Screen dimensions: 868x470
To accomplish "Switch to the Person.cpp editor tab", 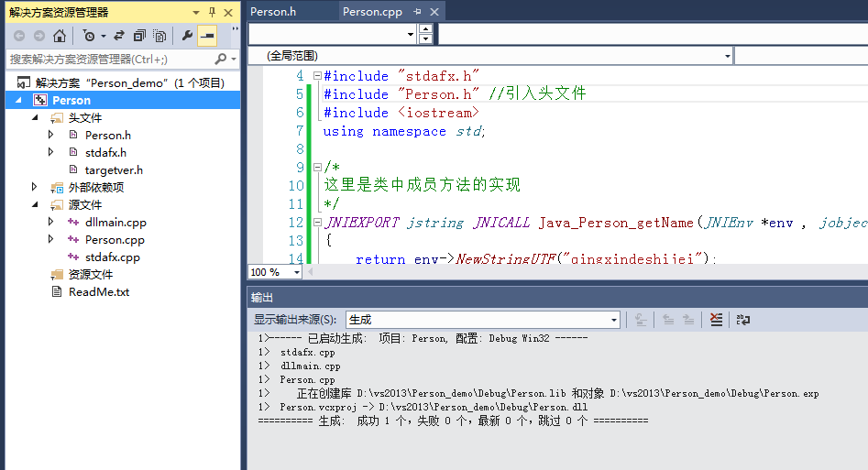I will point(372,12).
